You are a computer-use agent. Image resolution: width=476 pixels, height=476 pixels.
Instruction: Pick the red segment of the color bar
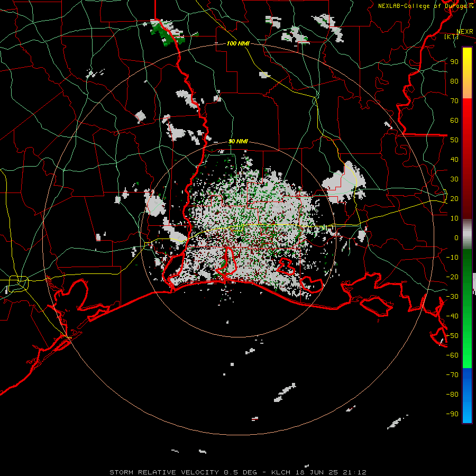(x=467, y=159)
